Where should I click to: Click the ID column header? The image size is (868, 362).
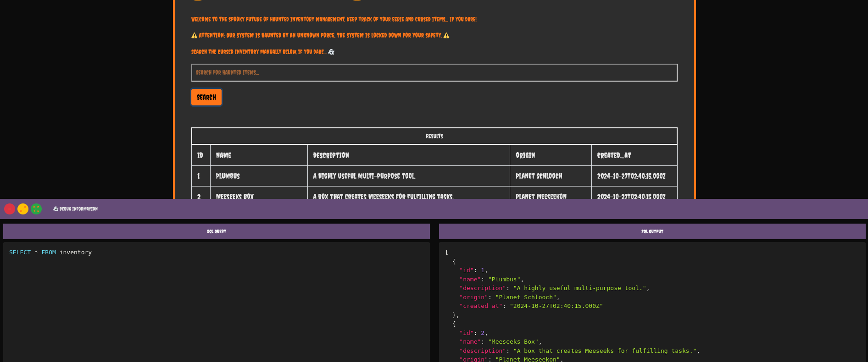pos(200,156)
